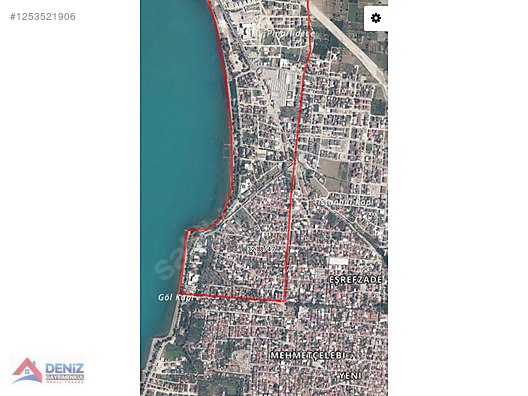Click the parcel number label inside red boundary
Screen dimensions: 528x396
point(262,249)
